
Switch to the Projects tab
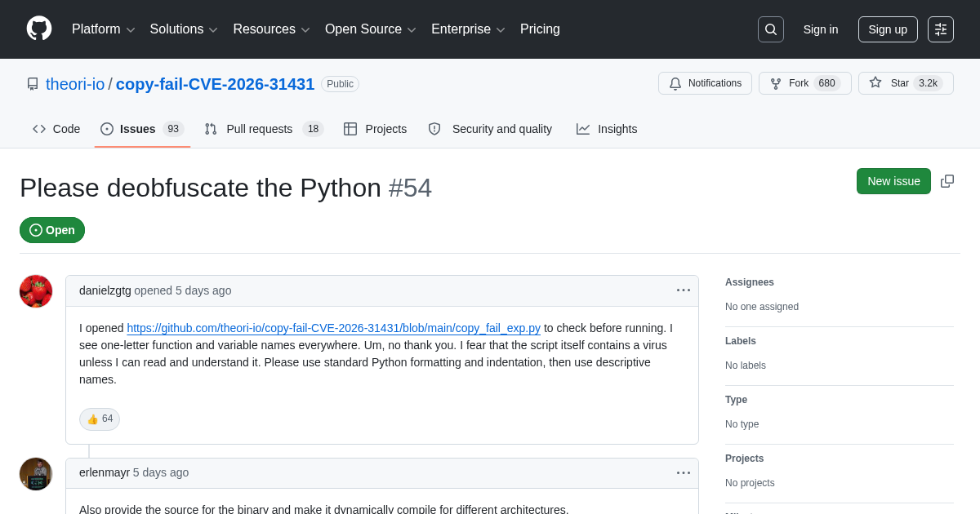375,129
